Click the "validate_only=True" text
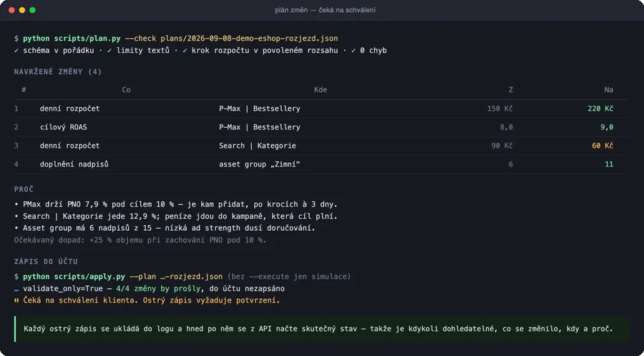This screenshot has width=644, height=356. tap(63, 289)
